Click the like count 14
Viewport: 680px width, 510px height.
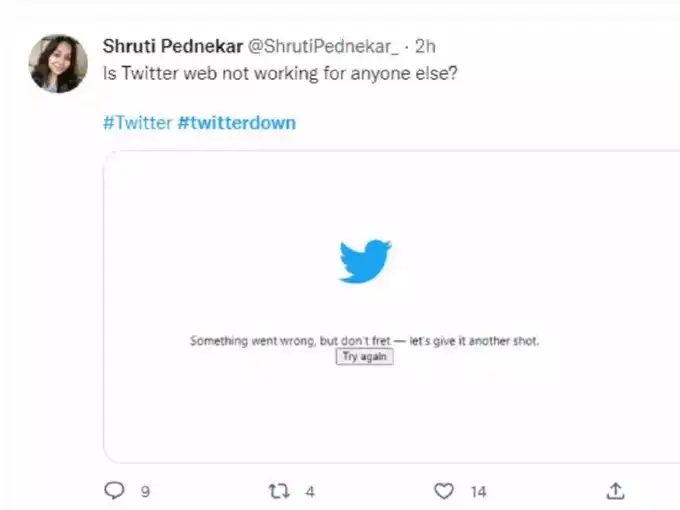coord(478,491)
